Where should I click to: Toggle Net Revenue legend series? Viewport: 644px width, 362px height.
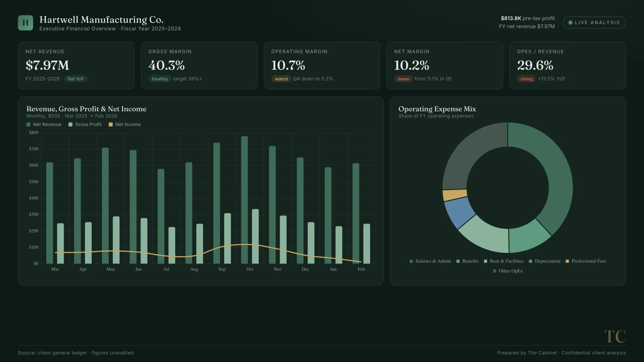pyautogui.click(x=44, y=124)
